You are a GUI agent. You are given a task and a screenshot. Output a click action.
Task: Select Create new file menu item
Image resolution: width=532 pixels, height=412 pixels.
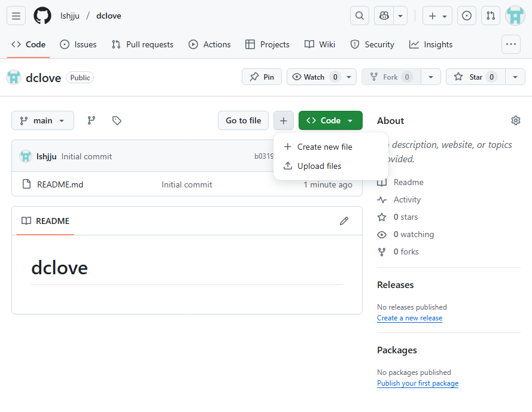[330, 147]
